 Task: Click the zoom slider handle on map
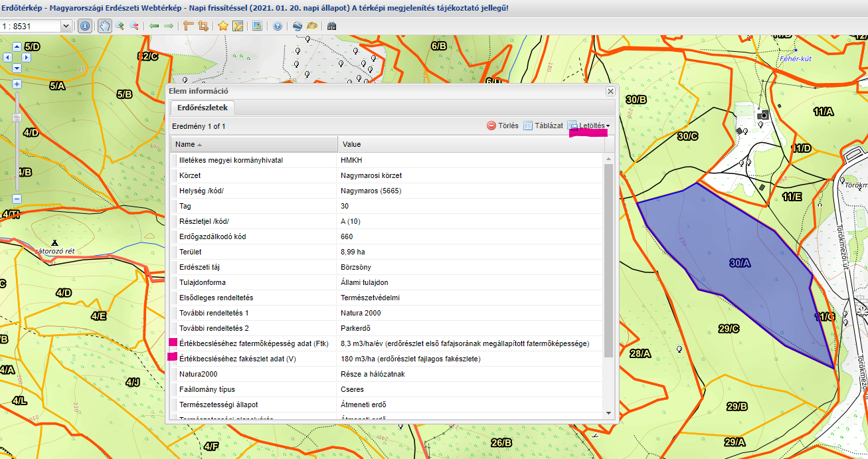(x=17, y=118)
